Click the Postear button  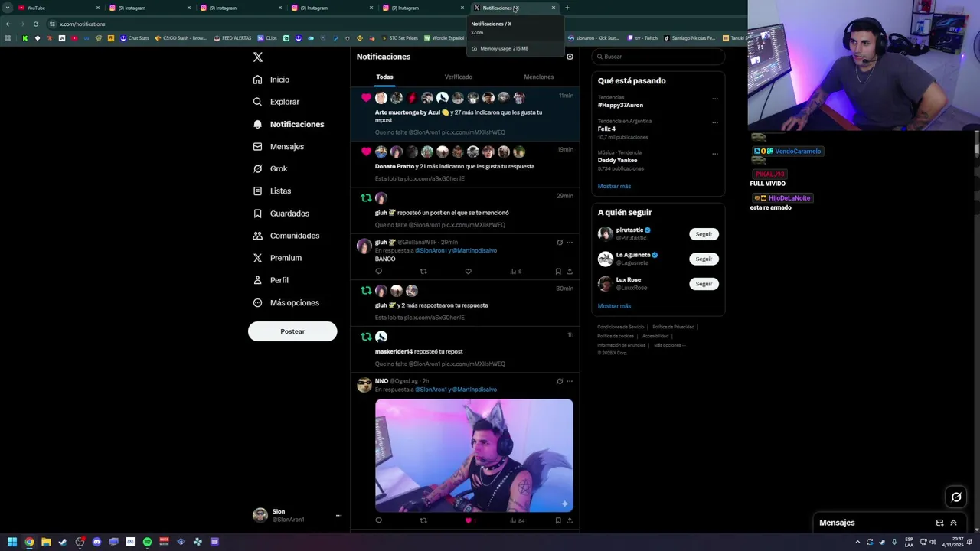(292, 331)
